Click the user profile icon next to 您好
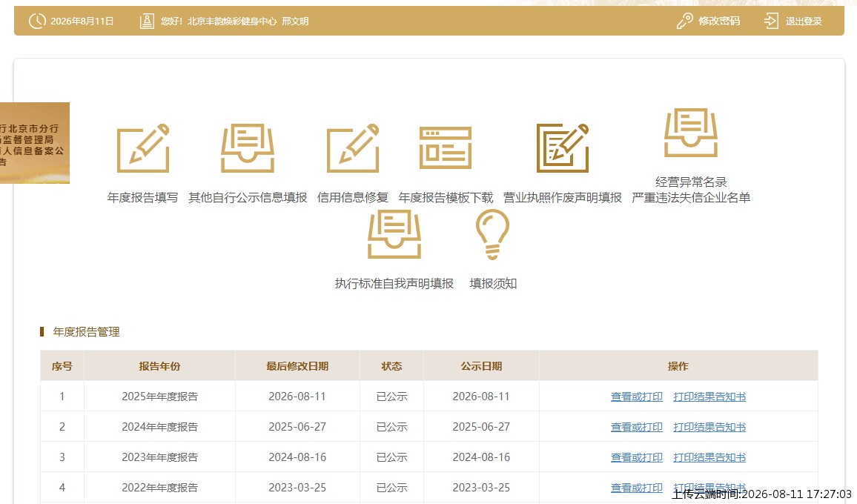 coord(147,21)
